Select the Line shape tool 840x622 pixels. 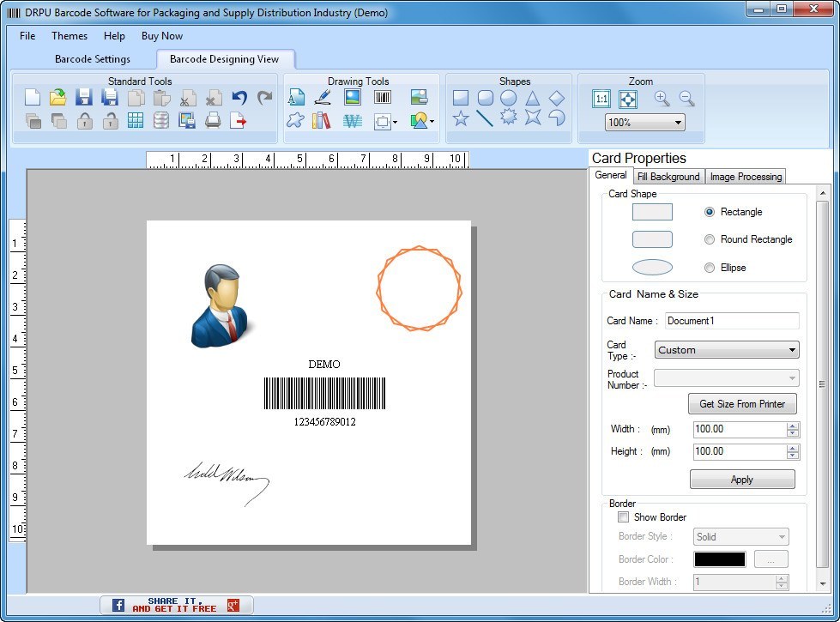485,118
